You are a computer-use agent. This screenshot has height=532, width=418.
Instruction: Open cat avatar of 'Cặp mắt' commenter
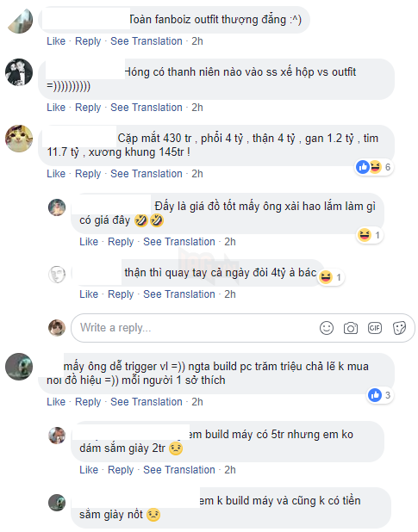pyautogui.click(x=19, y=138)
